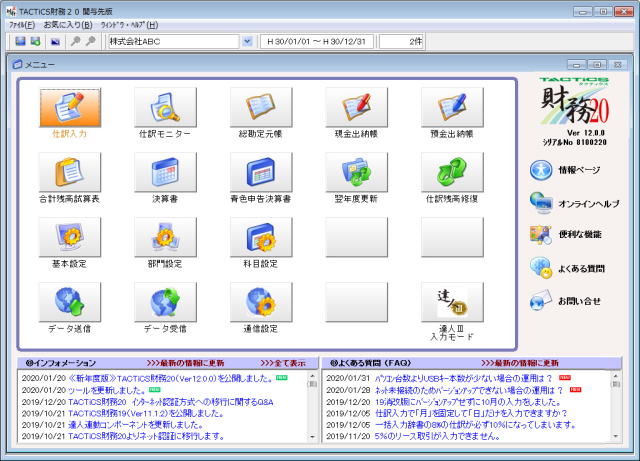Image resolution: width=640 pixels, height=461 pixels.
Task: Start the データ受信 data receive icon
Action: click(x=165, y=302)
